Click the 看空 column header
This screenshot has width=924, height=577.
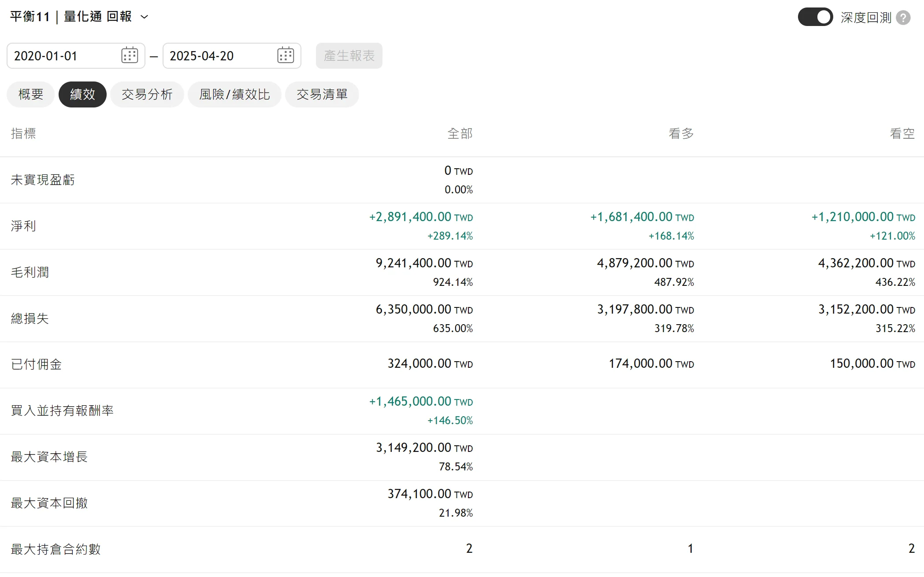click(x=902, y=133)
